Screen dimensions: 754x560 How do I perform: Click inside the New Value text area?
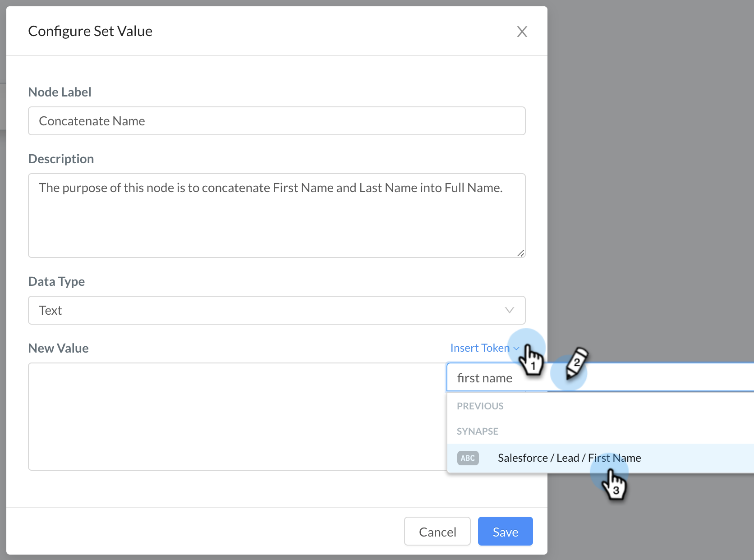[x=237, y=417]
